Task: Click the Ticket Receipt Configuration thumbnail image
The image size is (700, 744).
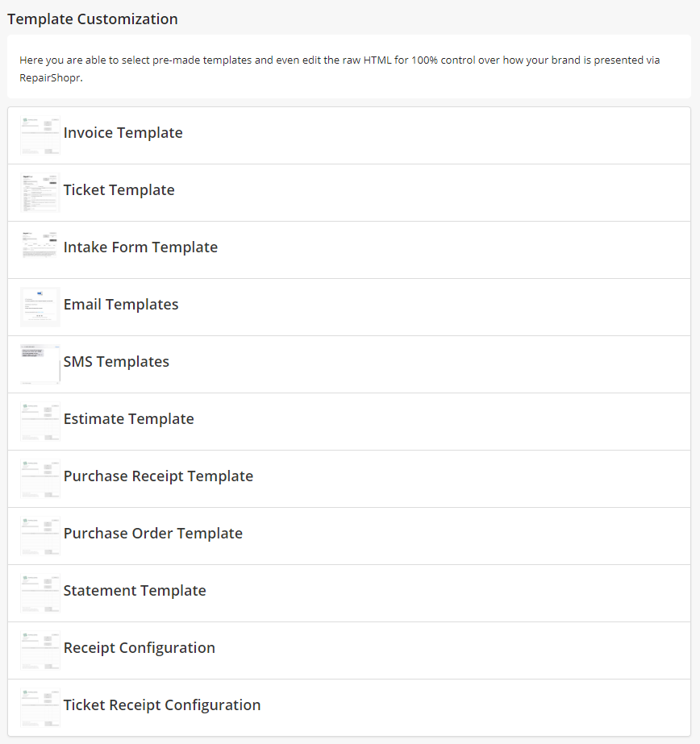Action: point(40,707)
